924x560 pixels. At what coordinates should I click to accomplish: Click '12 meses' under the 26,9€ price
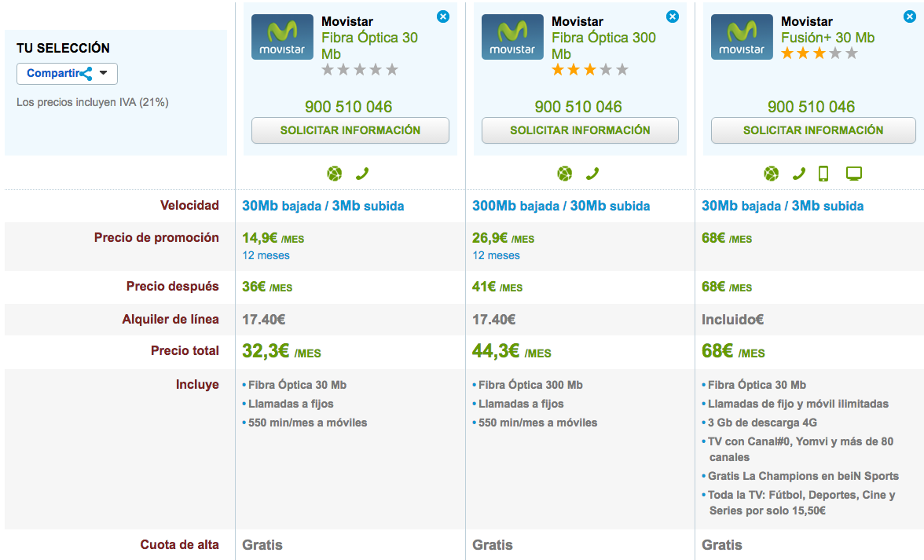click(x=497, y=255)
